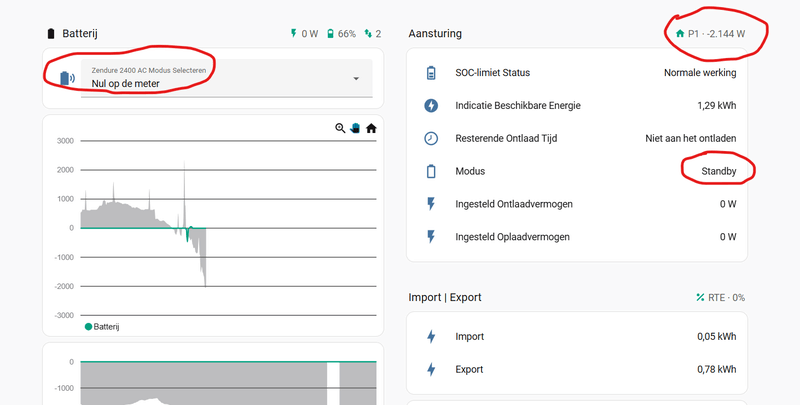This screenshot has height=405, width=800.
Task: Click the Beschikbare Energie lightning circle icon
Action: 431,105
